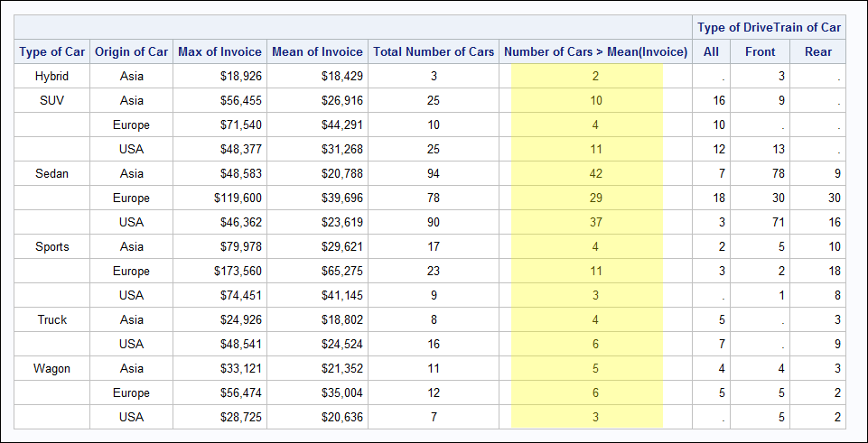Click the 'Rear' drivetrain column header
Screen dimensions: 868x443
click(x=818, y=51)
